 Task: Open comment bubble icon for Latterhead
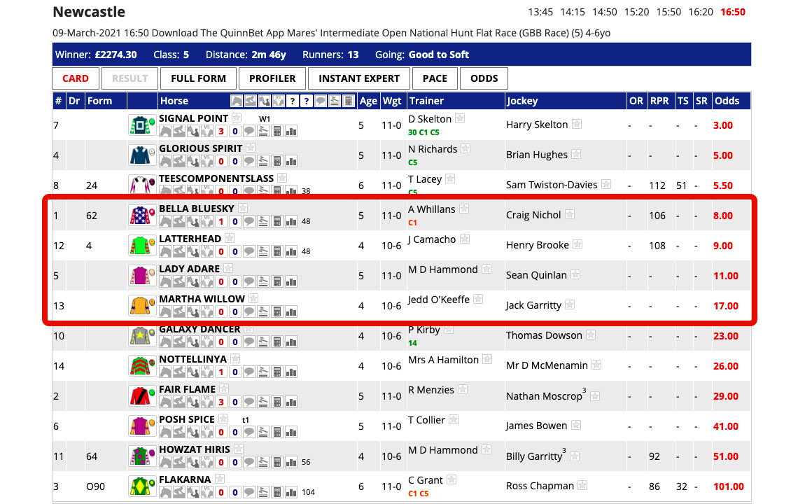249,252
